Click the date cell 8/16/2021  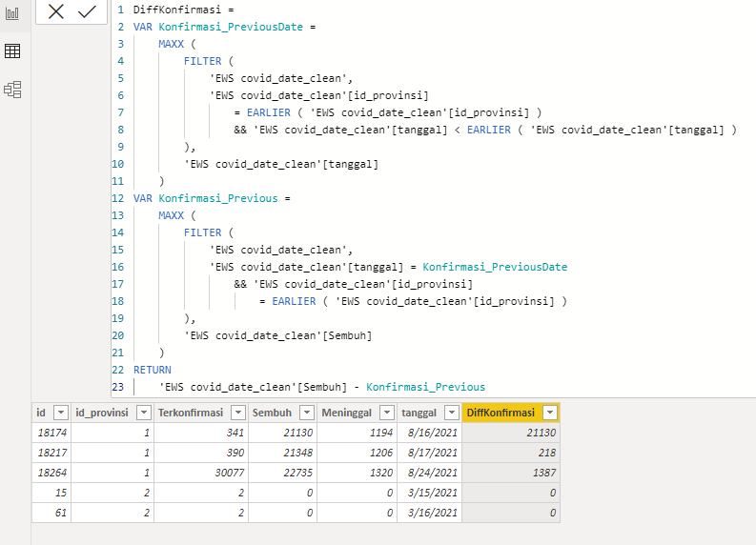(x=430, y=433)
